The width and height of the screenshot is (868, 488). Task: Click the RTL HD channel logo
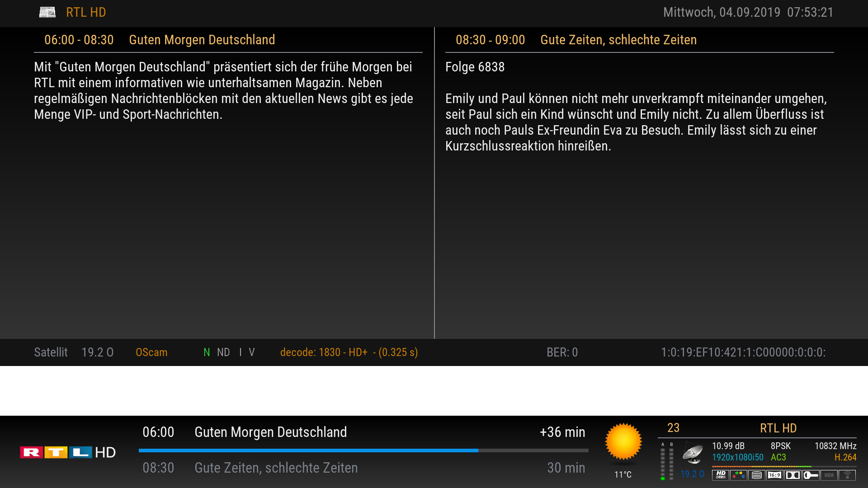coord(68,452)
